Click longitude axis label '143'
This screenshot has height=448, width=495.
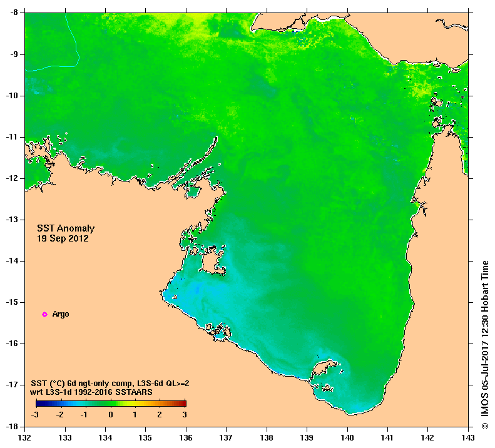468,437
